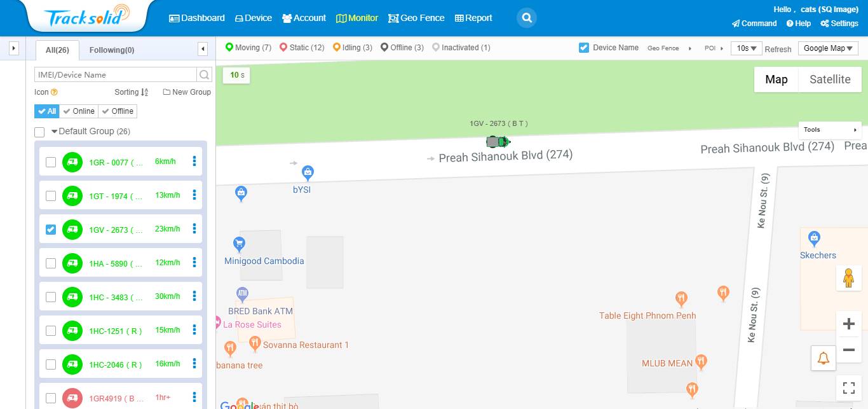Check the box for 1GT - 1974

[51, 196]
